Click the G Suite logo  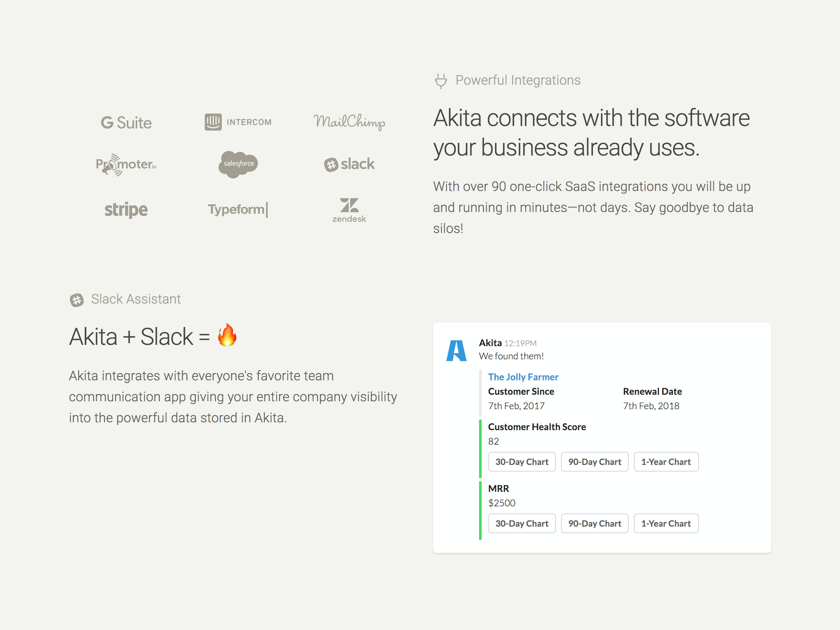point(126,123)
